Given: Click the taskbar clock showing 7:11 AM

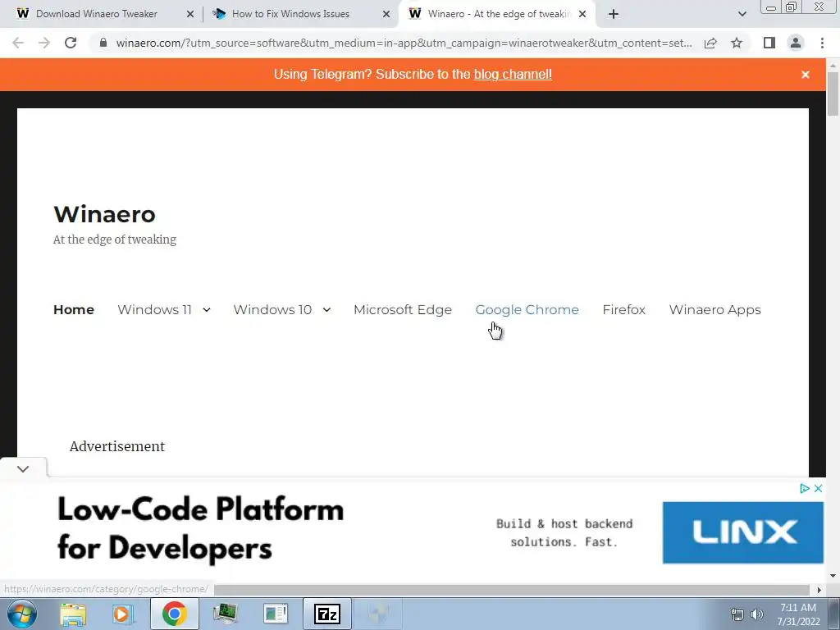Looking at the screenshot, I should point(798,614).
